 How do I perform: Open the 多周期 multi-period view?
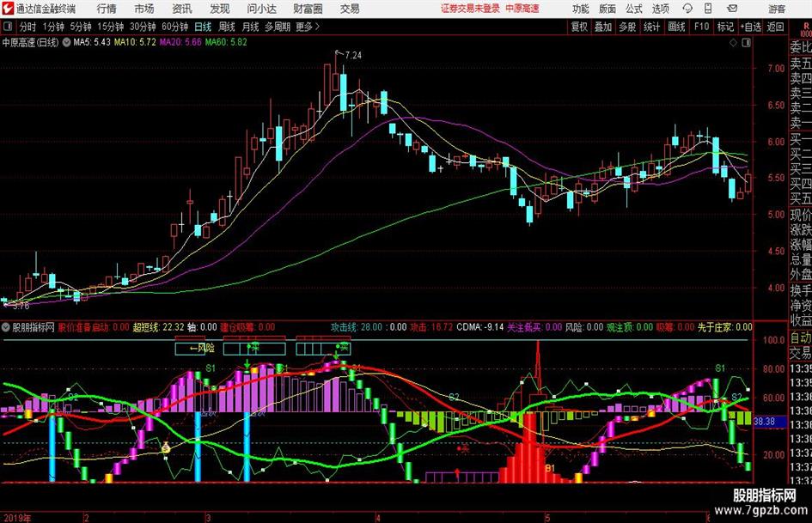(x=278, y=27)
